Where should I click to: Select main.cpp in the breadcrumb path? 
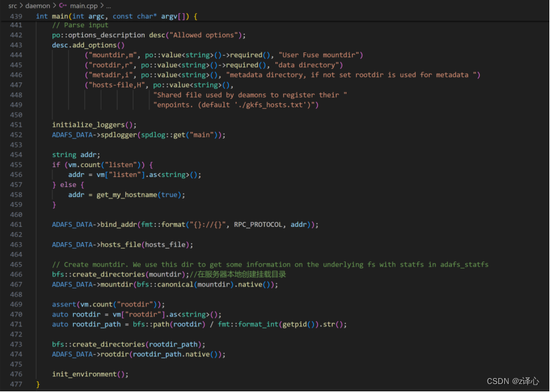coord(83,5)
